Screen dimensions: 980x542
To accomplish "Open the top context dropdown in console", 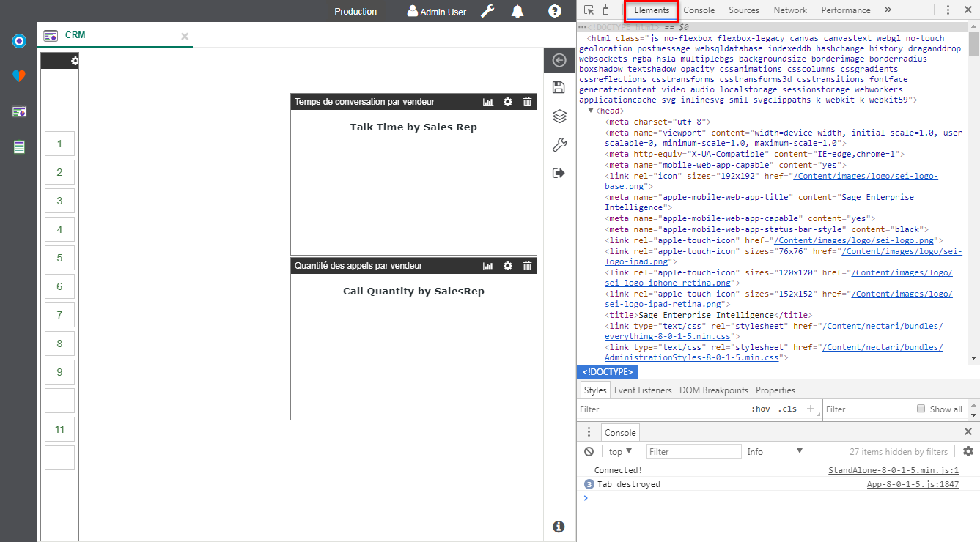I will (x=620, y=452).
